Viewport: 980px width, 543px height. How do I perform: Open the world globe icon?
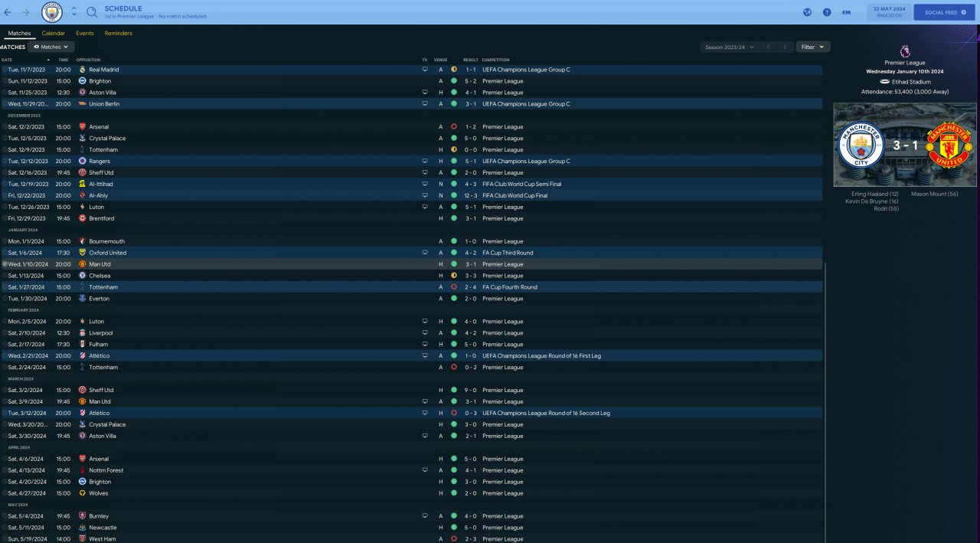tap(807, 12)
